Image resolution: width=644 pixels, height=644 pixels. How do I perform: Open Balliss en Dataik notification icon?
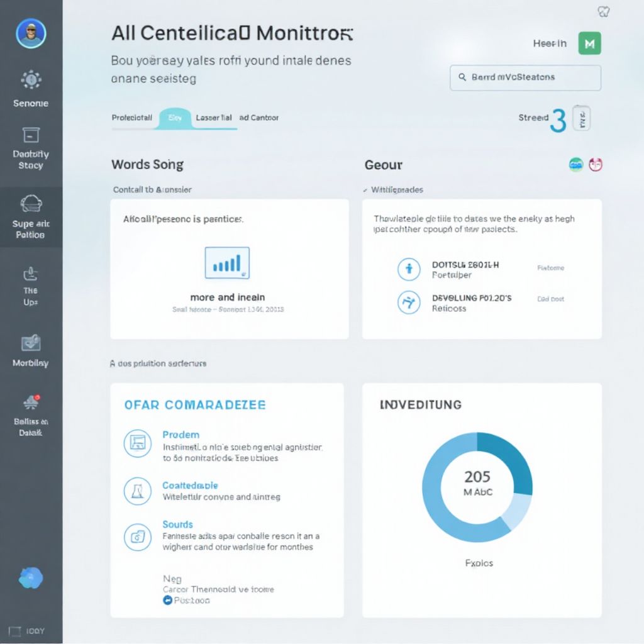click(31, 402)
